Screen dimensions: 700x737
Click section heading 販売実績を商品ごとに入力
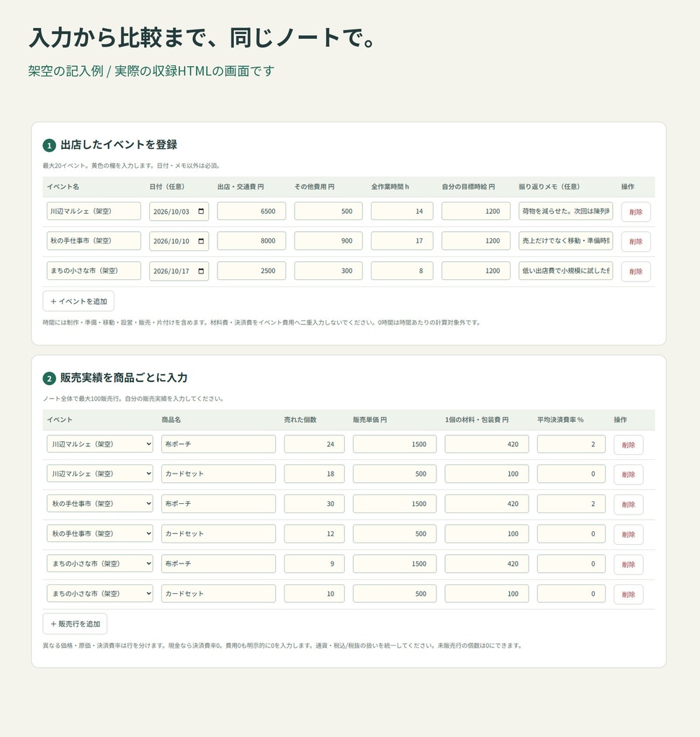124,378
